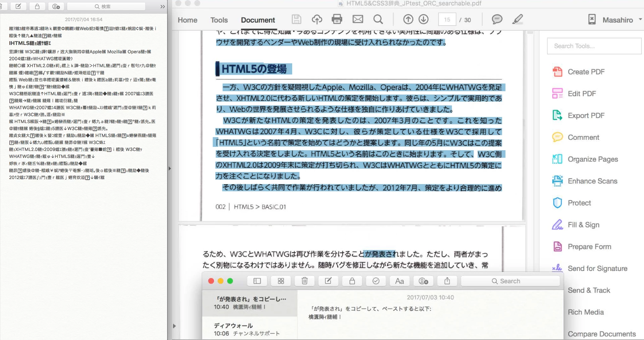Click the mobile link icon beside Masahiro
The width and height of the screenshot is (644, 340).
coord(592,19)
